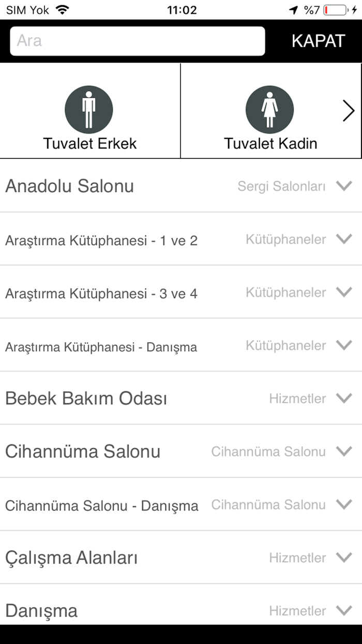
Task: Click inside the Ara search field
Action: pyautogui.click(x=137, y=41)
